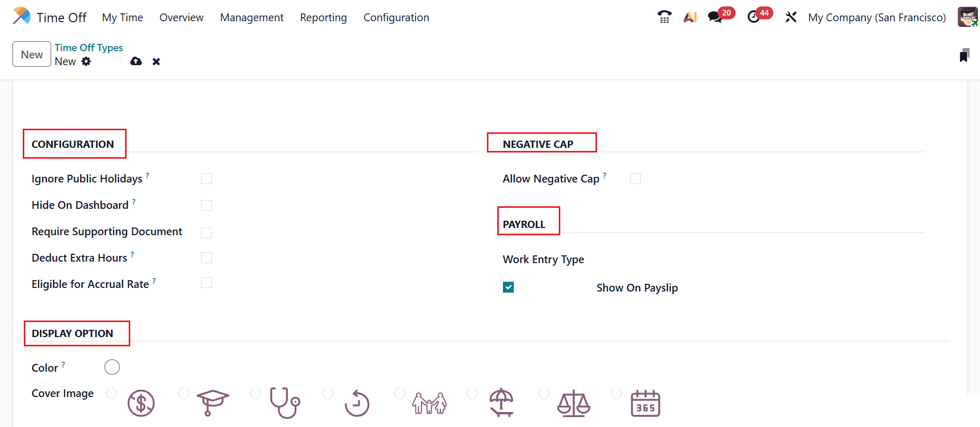This screenshot has height=427, width=980.
Task: Enable Allow Negative Cap checkbox
Action: (635, 179)
